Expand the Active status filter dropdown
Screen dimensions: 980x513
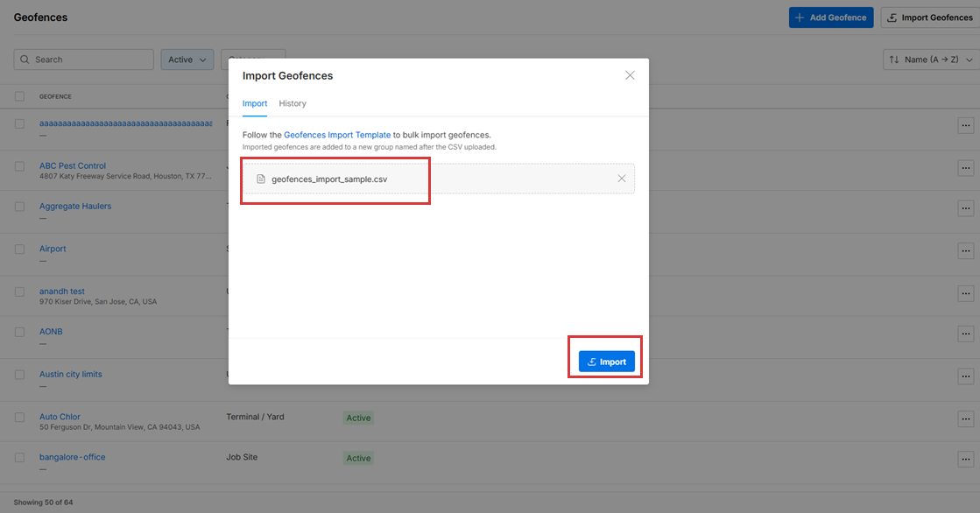click(x=187, y=60)
